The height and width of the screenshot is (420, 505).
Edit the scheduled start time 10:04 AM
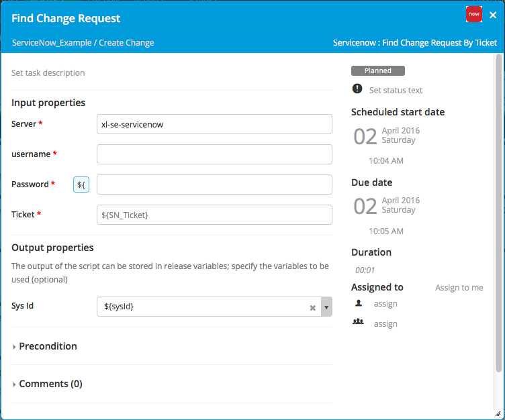386,160
